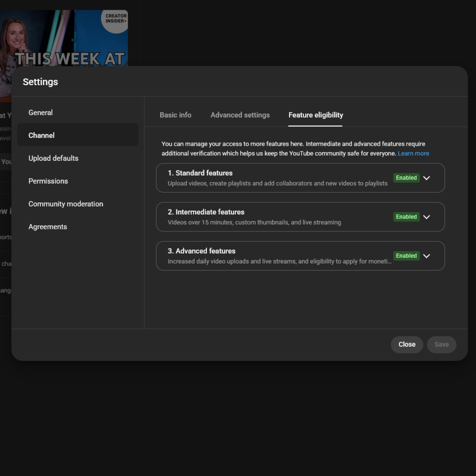
Task: Click the 2. Intermediate features heading
Action: 206,212
